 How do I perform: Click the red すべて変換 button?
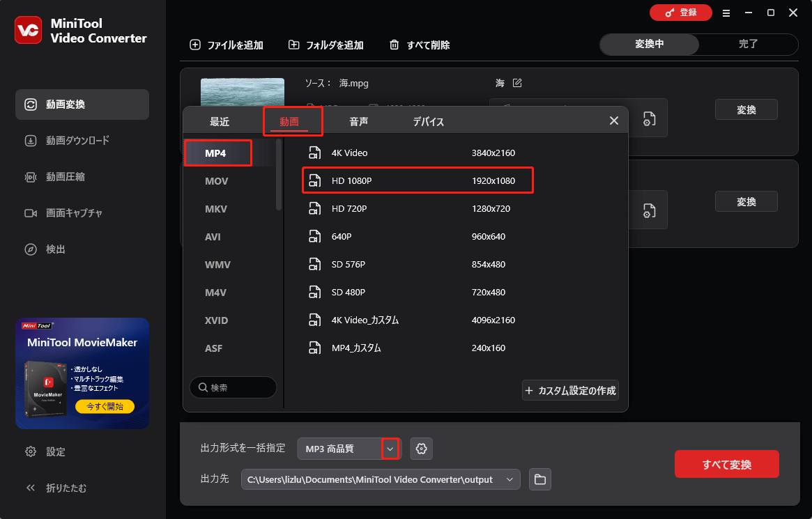point(726,464)
